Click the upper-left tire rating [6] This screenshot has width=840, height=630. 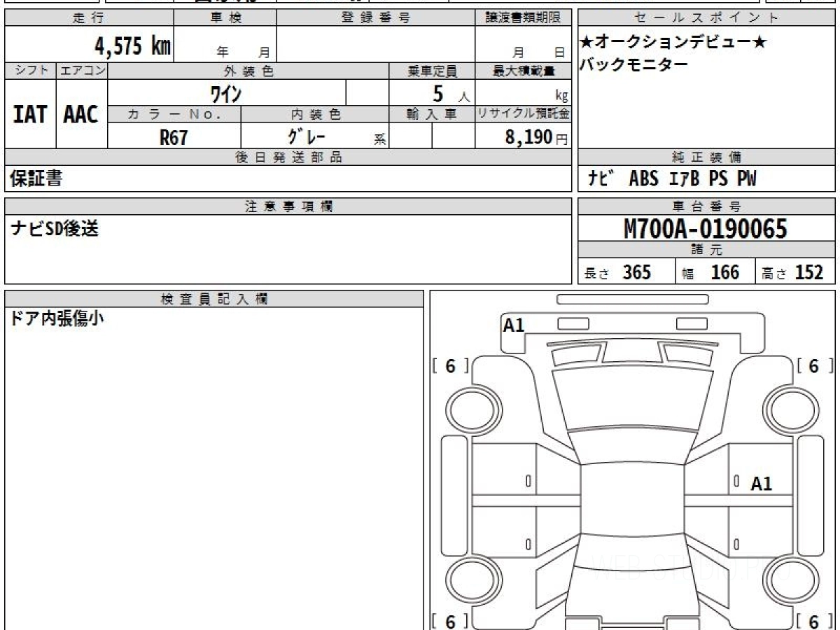(451, 366)
